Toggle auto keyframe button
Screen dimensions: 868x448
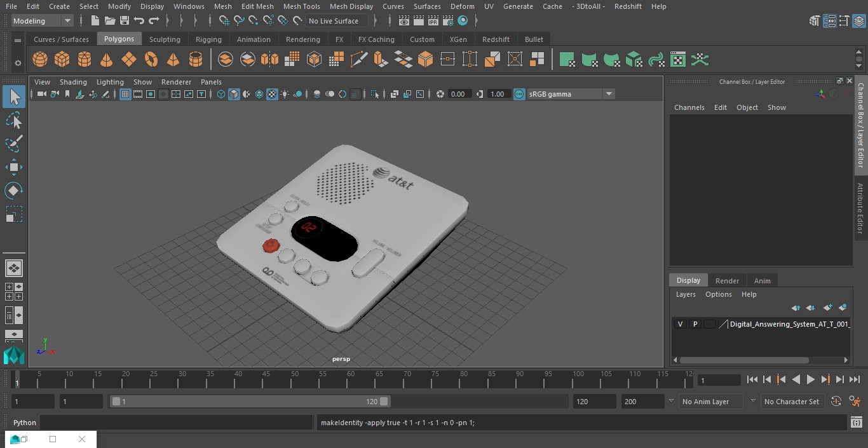point(836,402)
